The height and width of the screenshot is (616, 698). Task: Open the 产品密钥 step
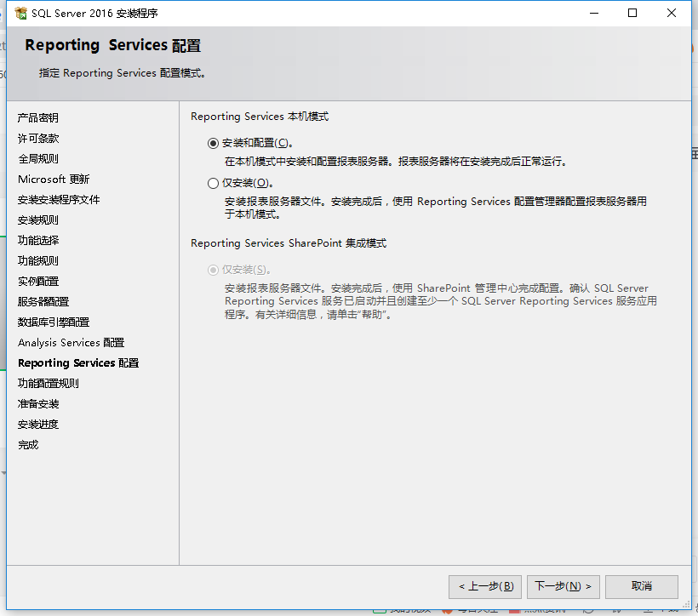pos(37,117)
